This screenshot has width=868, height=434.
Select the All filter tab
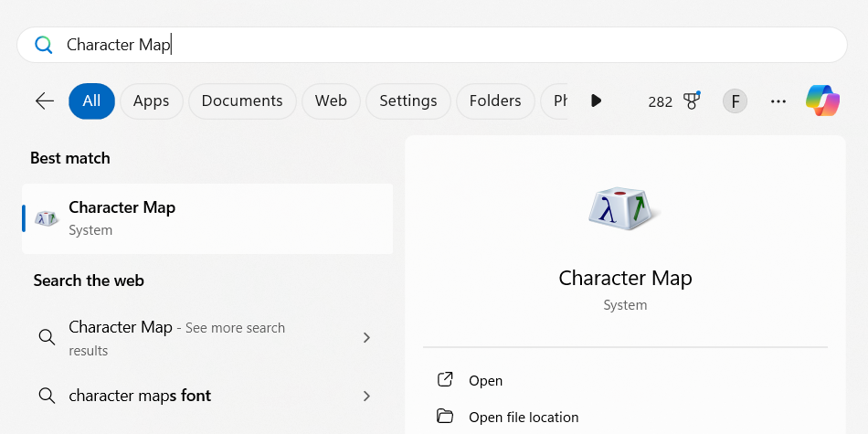coord(91,101)
